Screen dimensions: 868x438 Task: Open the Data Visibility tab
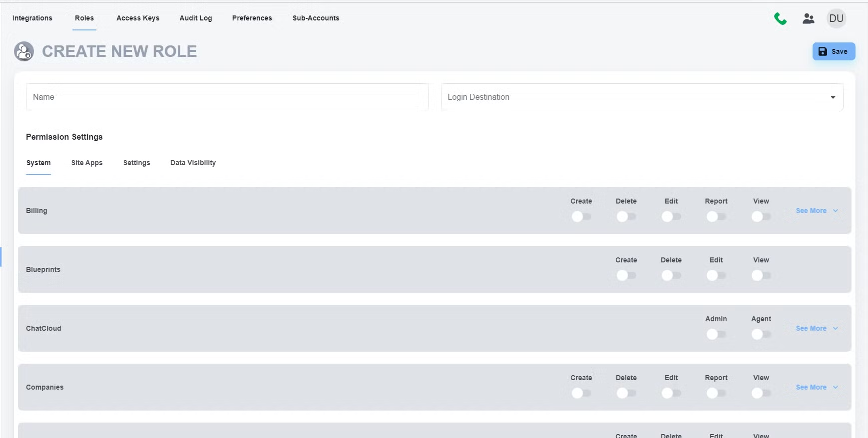point(193,163)
